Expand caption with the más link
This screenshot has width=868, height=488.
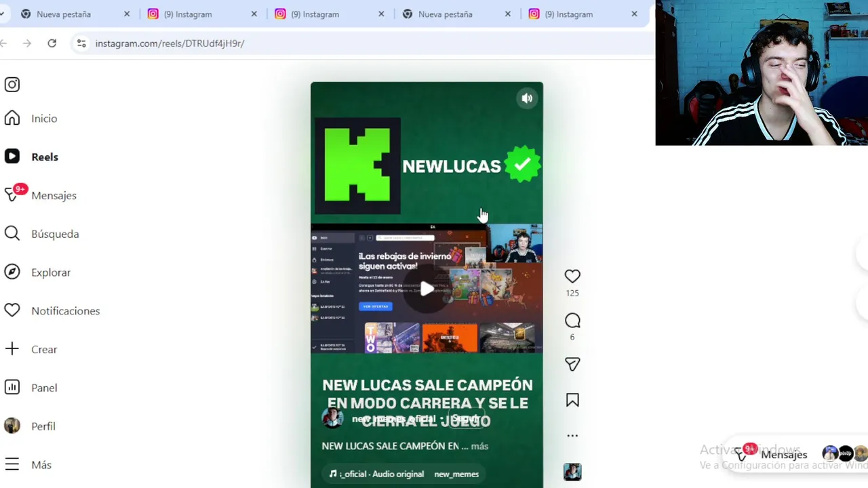479,446
